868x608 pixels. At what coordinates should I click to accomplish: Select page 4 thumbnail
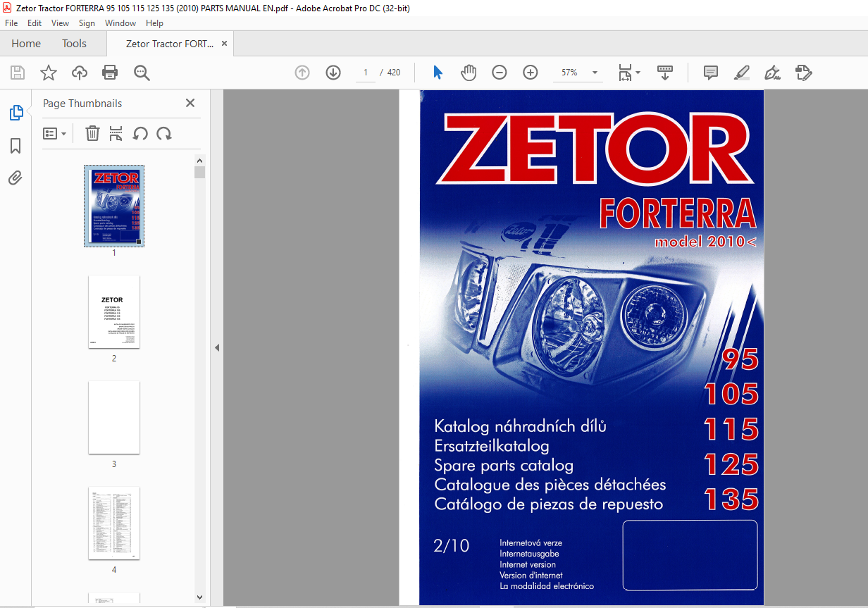[x=114, y=523]
